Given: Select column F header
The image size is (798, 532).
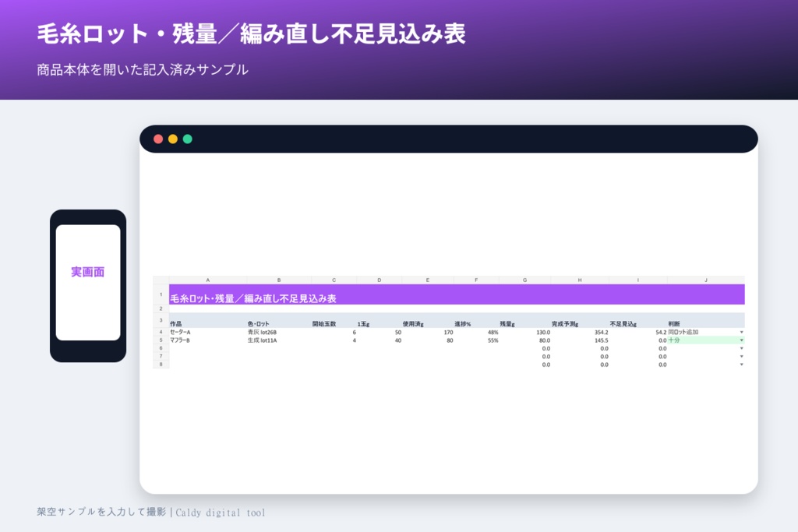Looking at the screenshot, I should tap(476, 280).
